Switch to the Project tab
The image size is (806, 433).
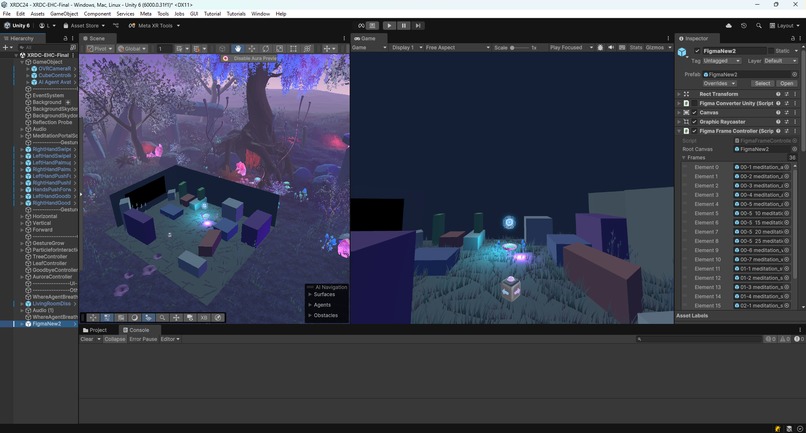[95, 330]
